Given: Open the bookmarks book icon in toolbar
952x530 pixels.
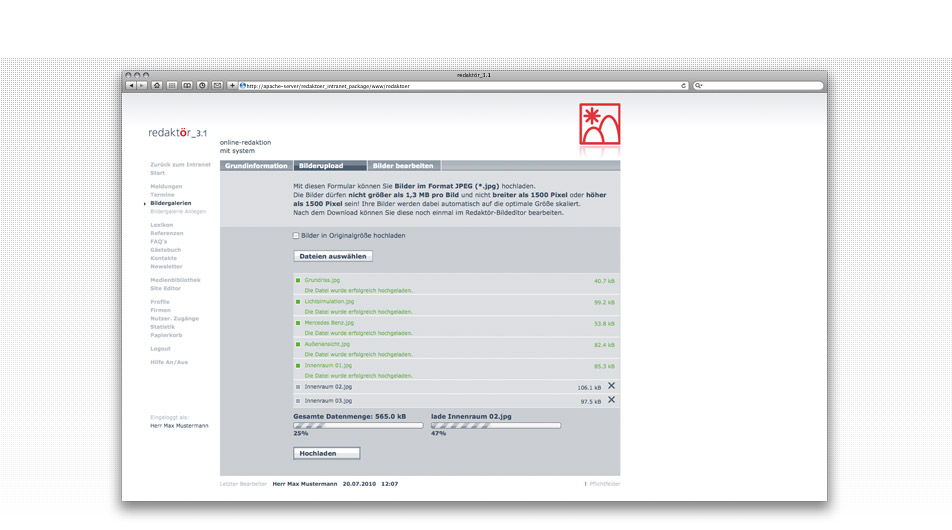Looking at the screenshot, I should tap(187, 86).
